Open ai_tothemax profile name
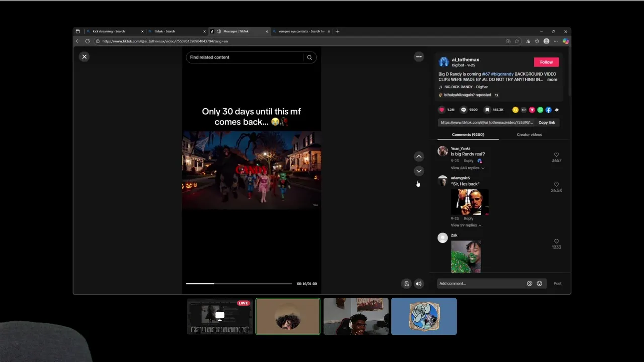The width and height of the screenshot is (644, 362). (x=465, y=60)
